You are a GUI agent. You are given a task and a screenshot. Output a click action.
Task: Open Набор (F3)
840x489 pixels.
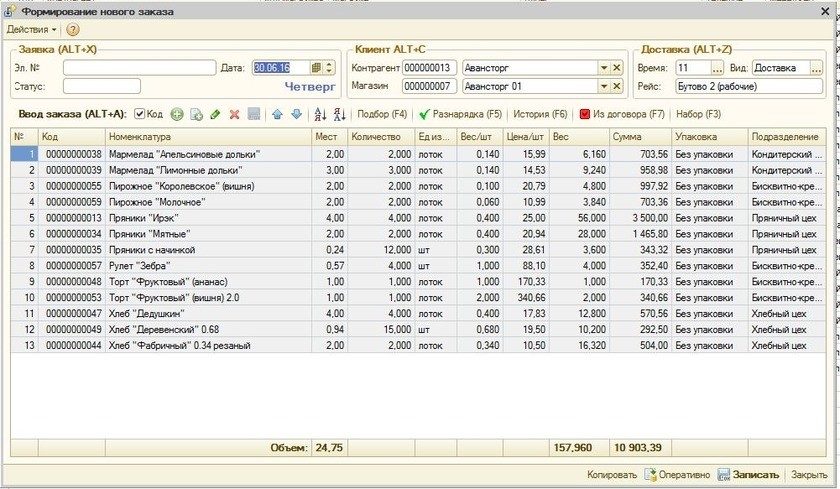pyautogui.click(x=698, y=114)
